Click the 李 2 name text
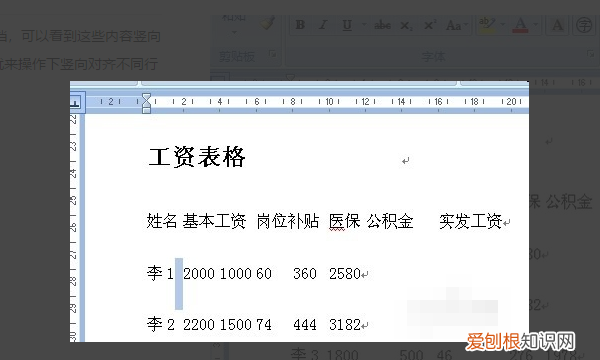The height and width of the screenshot is (360, 600). coord(161,324)
